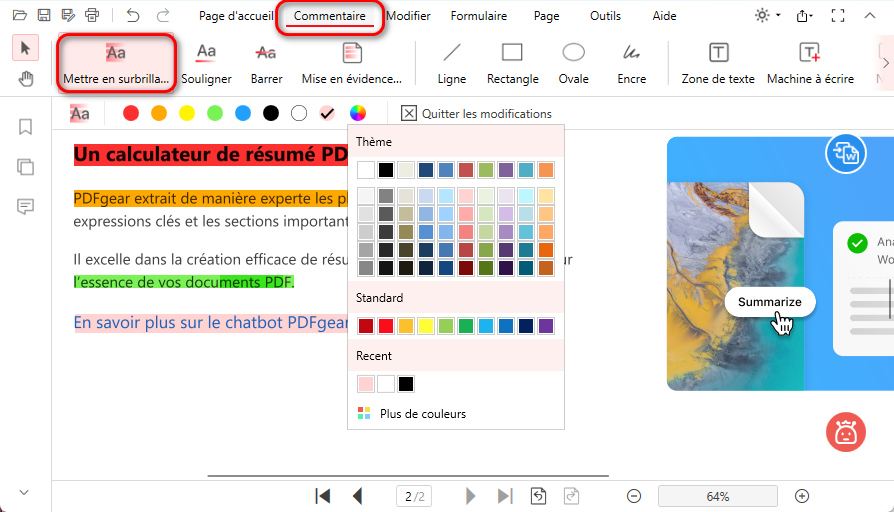Select the checked pink color circle

coord(327,113)
